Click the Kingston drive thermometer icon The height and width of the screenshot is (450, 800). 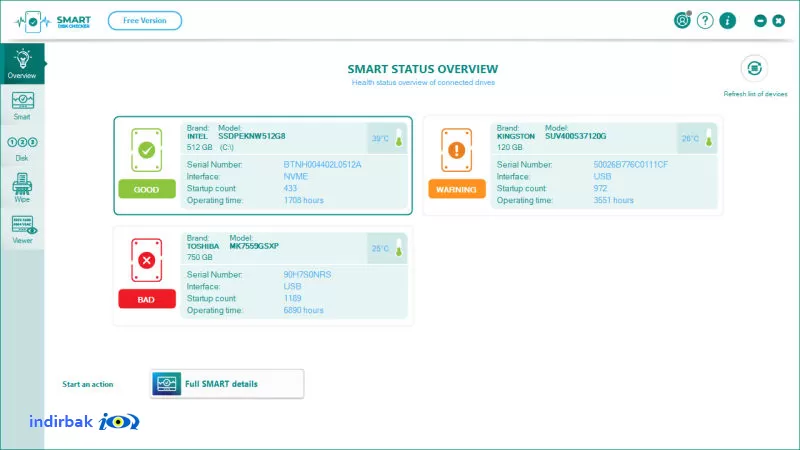click(709, 138)
